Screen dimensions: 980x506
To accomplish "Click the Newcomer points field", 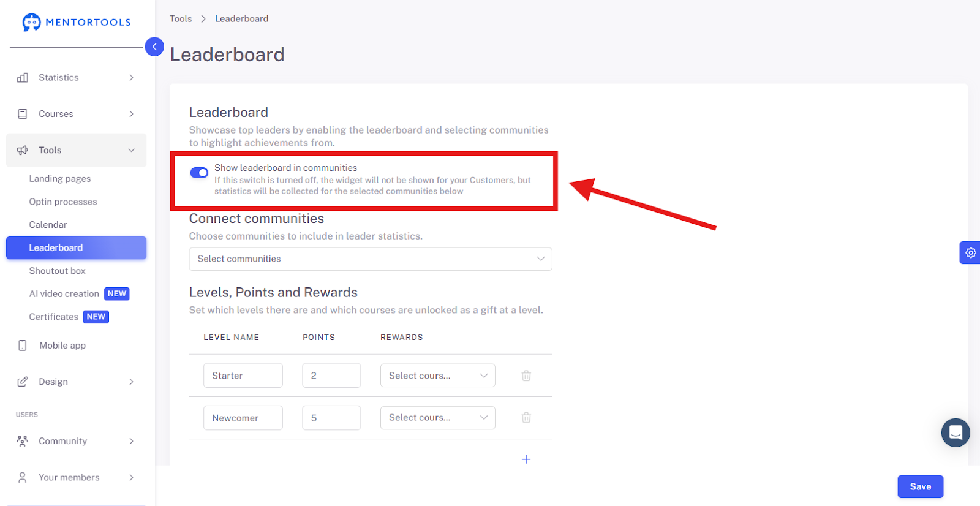I will tap(331, 418).
